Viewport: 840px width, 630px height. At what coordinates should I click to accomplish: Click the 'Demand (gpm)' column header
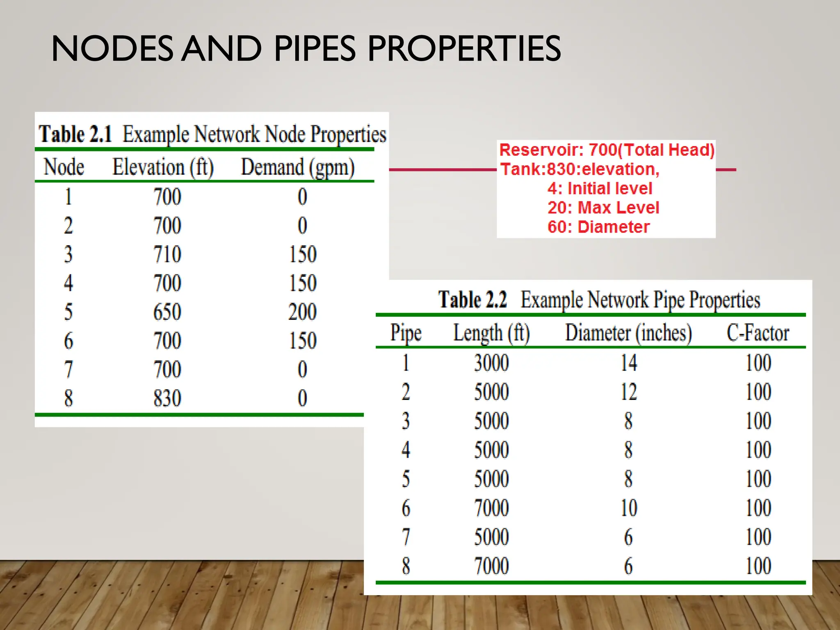coord(298,168)
